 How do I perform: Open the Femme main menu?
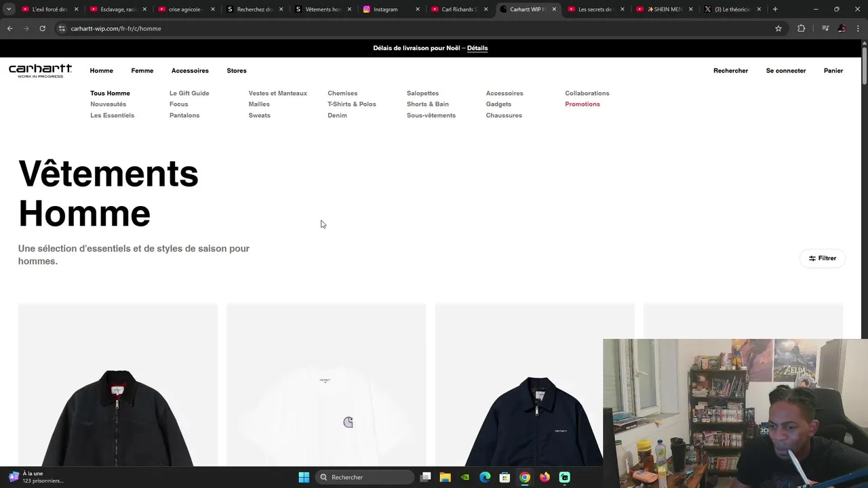(142, 70)
